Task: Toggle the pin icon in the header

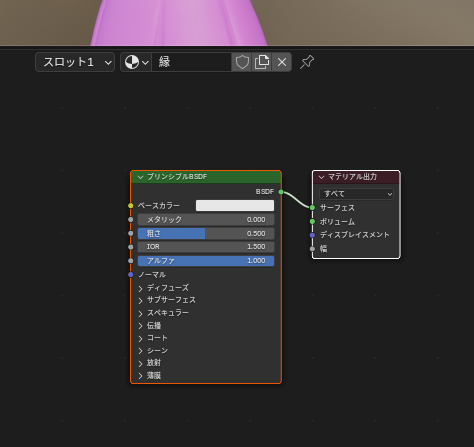Action: pyautogui.click(x=307, y=62)
